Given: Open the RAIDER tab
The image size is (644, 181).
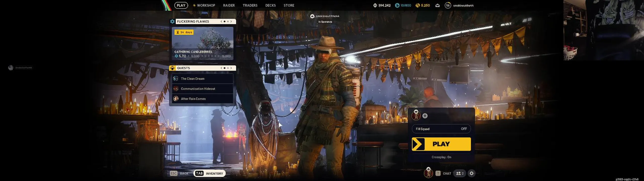Looking at the screenshot, I should tap(229, 5).
